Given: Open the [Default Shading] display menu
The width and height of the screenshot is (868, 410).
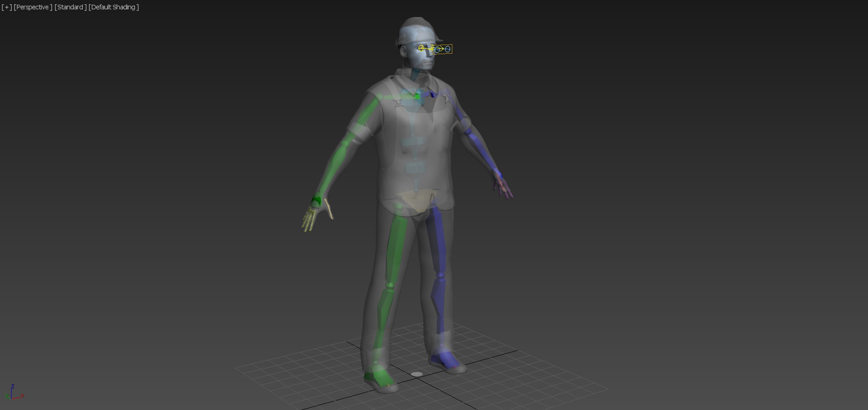Looking at the screenshot, I should tap(113, 7).
